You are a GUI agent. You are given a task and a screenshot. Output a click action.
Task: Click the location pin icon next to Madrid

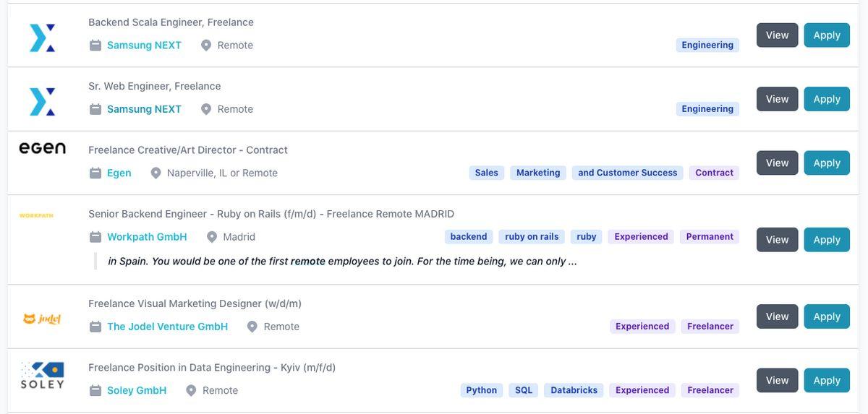(x=212, y=237)
